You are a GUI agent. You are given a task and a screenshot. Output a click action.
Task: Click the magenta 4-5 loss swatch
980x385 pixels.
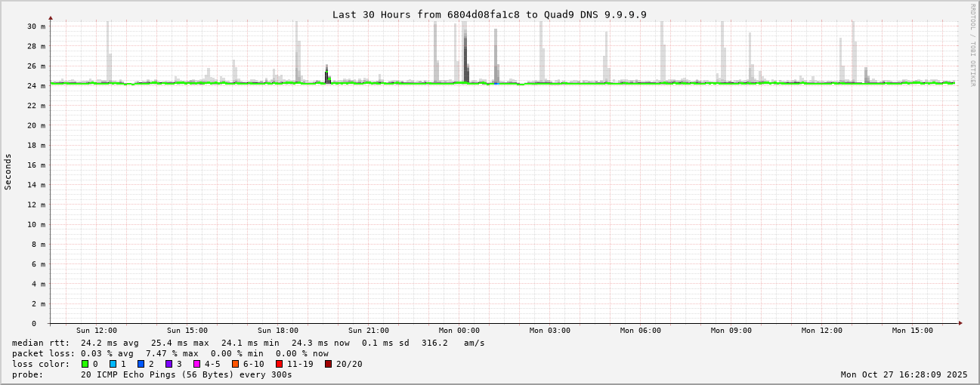[x=196, y=364]
